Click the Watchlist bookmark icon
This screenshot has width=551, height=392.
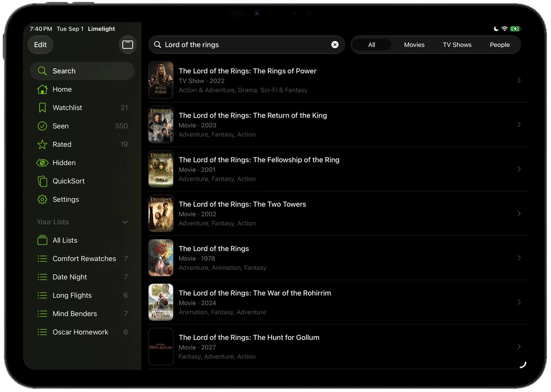[x=42, y=108]
